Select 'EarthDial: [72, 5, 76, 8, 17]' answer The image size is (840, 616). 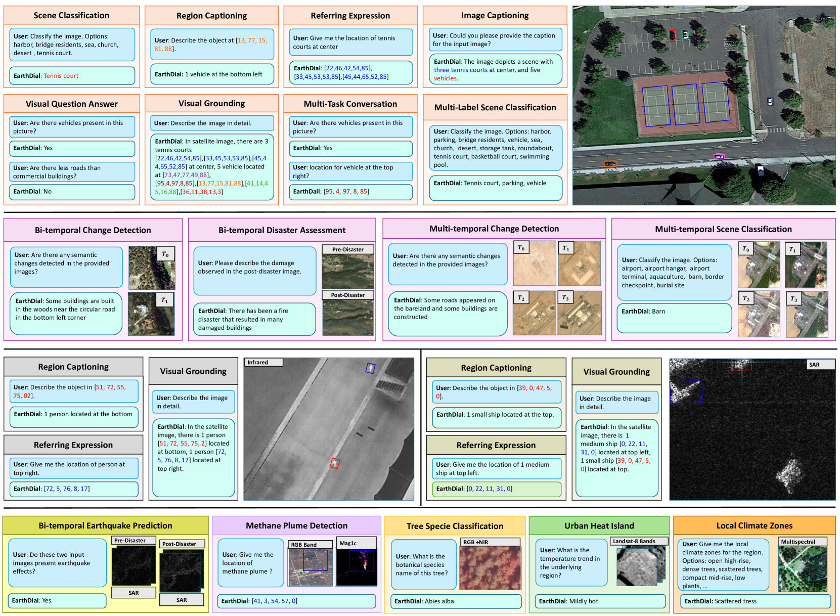(74, 489)
